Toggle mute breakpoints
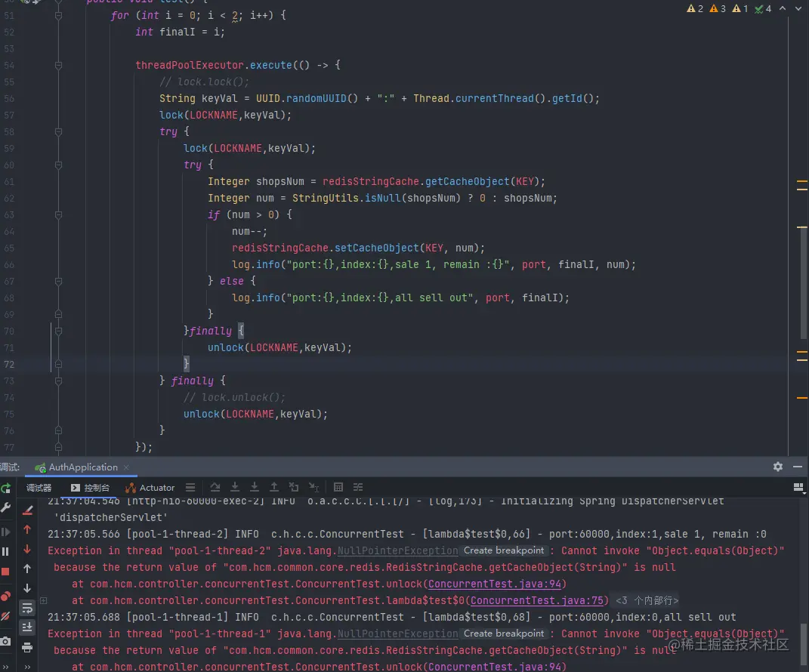This screenshot has width=809, height=672. coord(5,616)
